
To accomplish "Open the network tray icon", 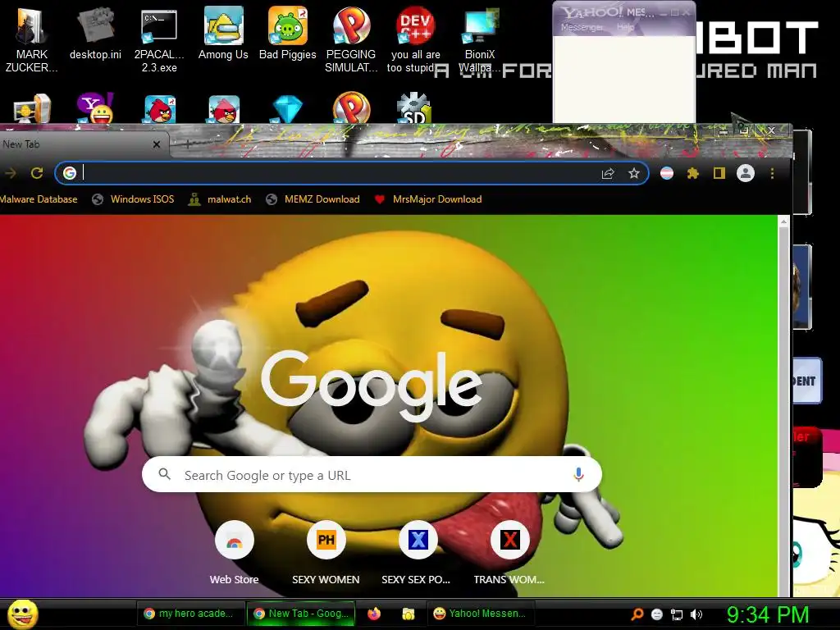I will [676, 614].
